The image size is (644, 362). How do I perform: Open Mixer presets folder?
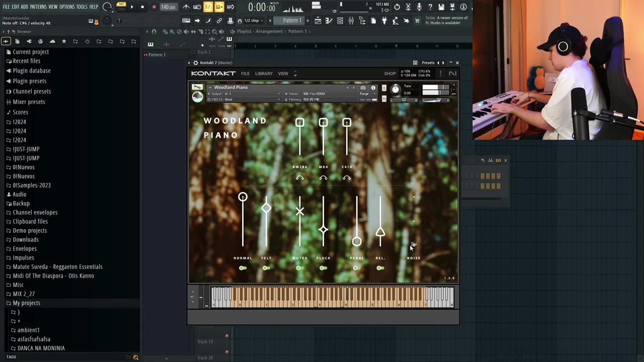pos(29,102)
